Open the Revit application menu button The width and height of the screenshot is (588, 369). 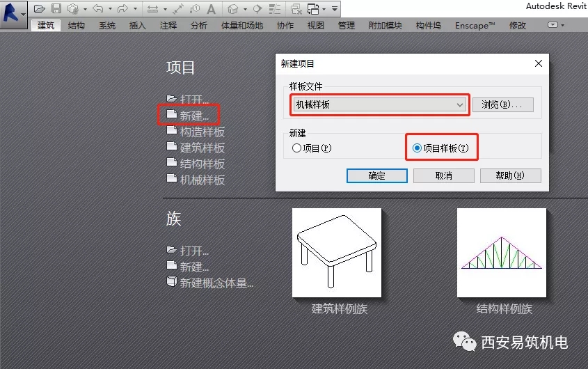[13, 14]
